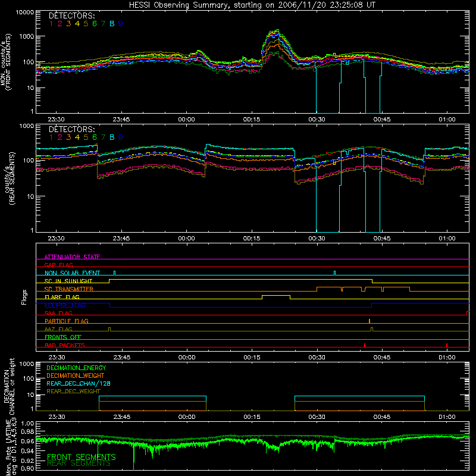Click DETECTORS: label in rear segments panel
The width and height of the screenshot is (476, 476).
[x=71, y=130]
